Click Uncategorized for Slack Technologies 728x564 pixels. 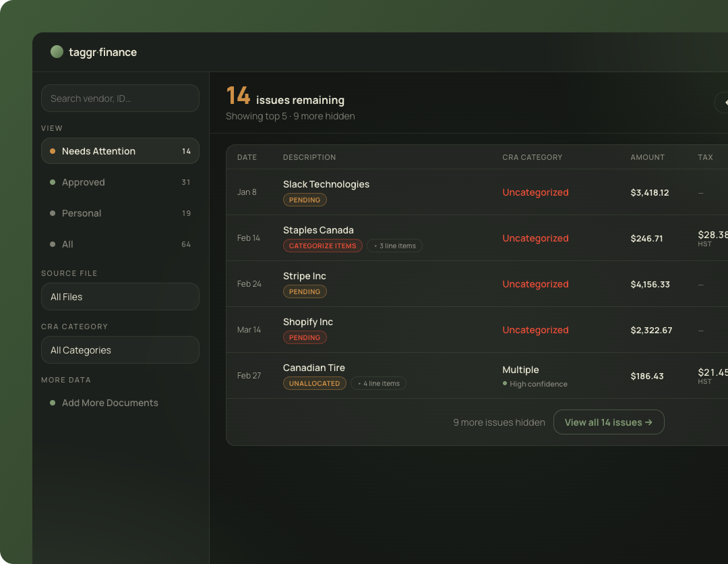pyautogui.click(x=535, y=192)
